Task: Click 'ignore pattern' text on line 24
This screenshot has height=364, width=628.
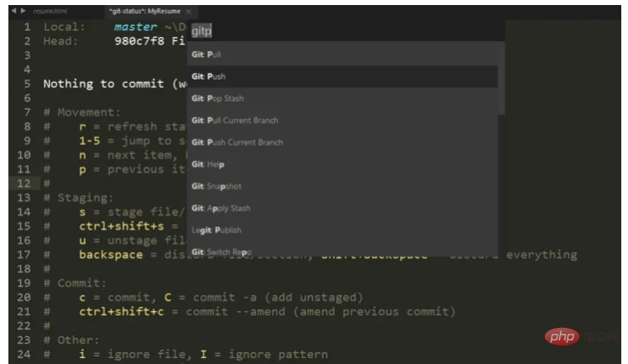Action: [x=278, y=355]
